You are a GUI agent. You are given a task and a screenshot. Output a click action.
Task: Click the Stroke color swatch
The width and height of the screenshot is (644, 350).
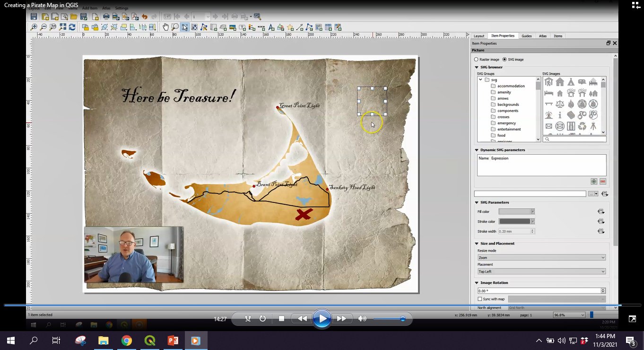click(x=515, y=221)
